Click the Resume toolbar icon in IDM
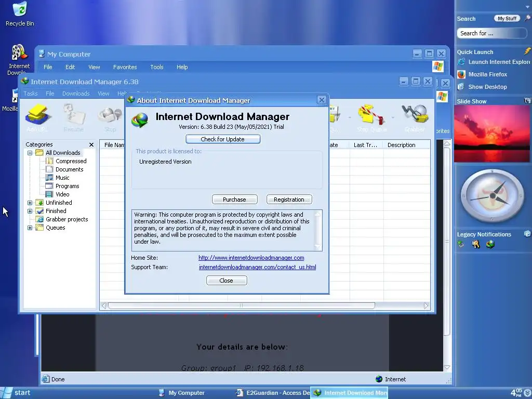The height and width of the screenshot is (399, 532). tap(74, 118)
